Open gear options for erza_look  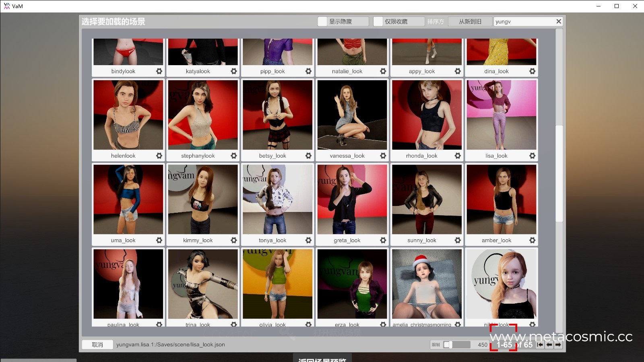click(383, 324)
